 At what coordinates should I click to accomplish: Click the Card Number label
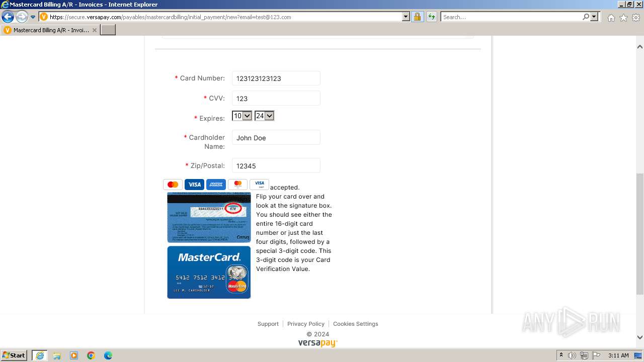pos(202,78)
